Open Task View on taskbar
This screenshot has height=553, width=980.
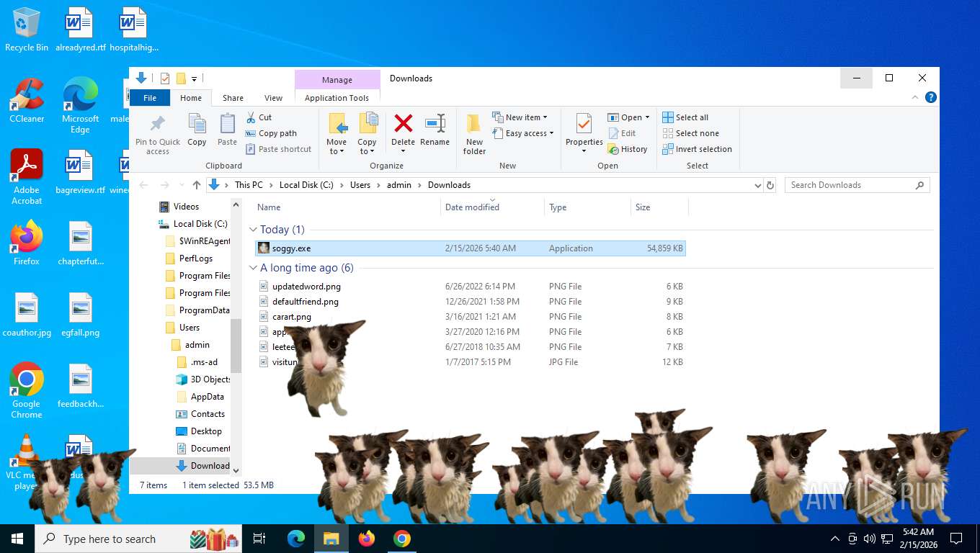click(x=259, y=539)
